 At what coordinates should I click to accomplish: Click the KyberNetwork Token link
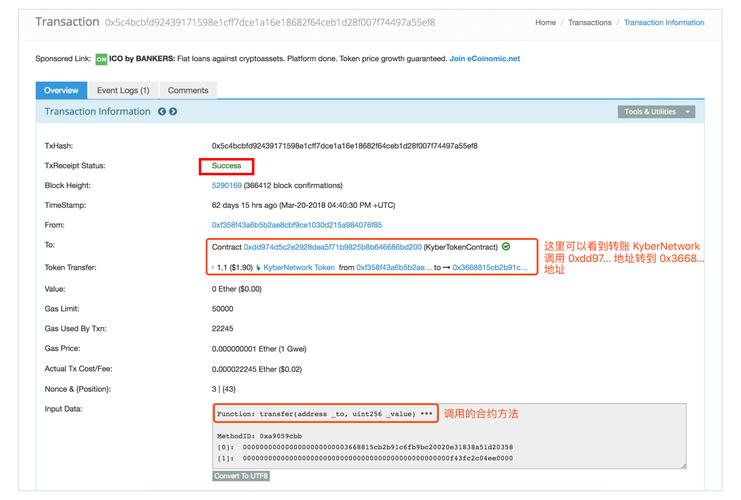tap(299, 268)
